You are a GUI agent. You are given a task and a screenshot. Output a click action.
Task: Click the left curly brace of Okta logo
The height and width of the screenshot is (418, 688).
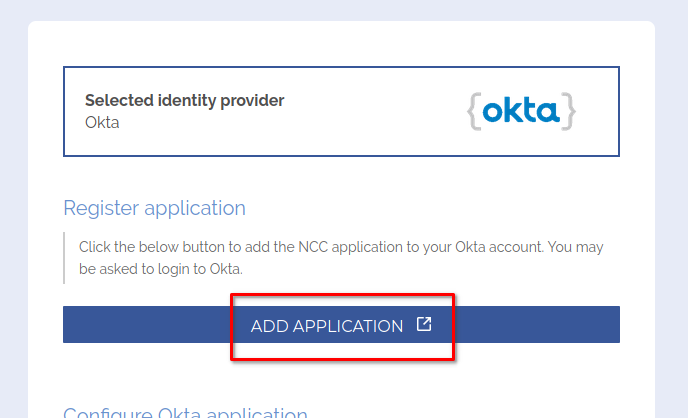coord(473,111)
